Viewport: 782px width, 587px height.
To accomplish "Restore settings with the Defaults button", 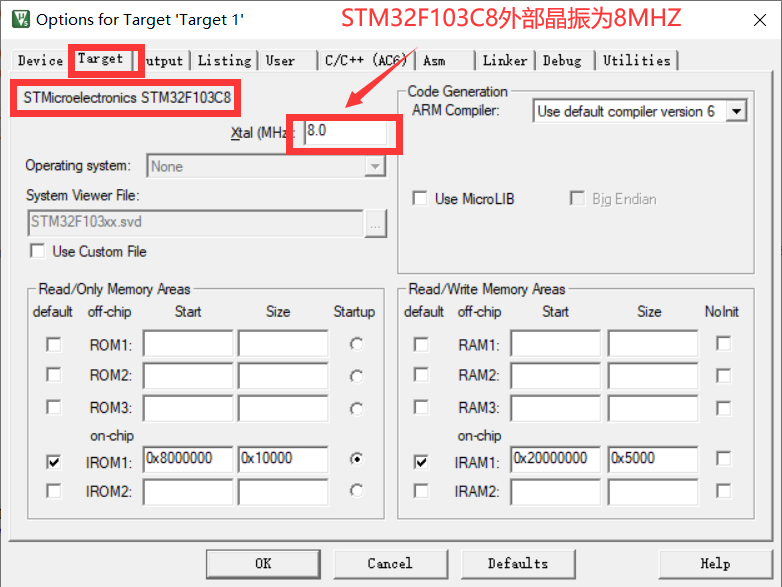I will pyautogui.click(x=518, y=564).
